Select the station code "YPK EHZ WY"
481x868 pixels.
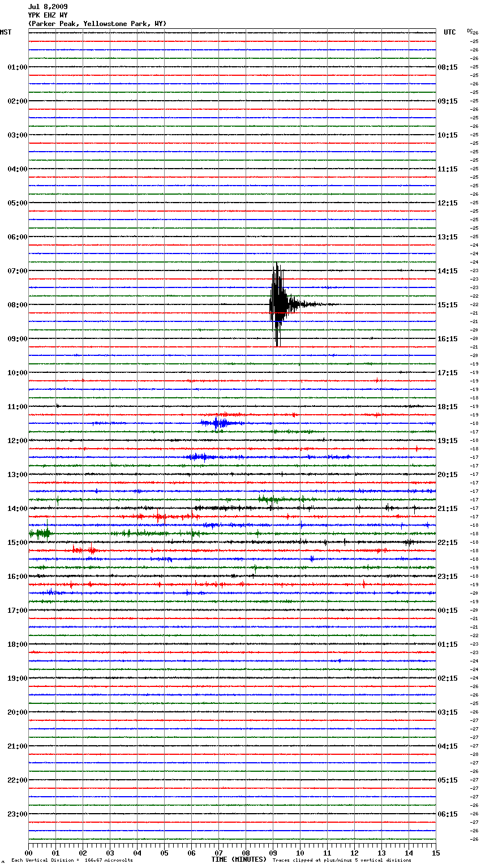pos(48,15)
